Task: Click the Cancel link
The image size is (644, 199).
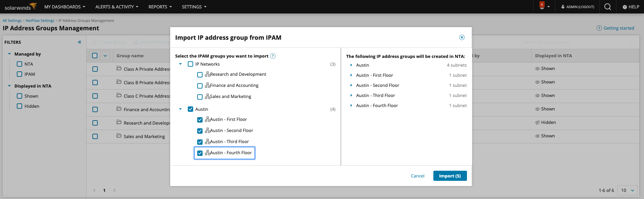Action: (x=418, y=176)
